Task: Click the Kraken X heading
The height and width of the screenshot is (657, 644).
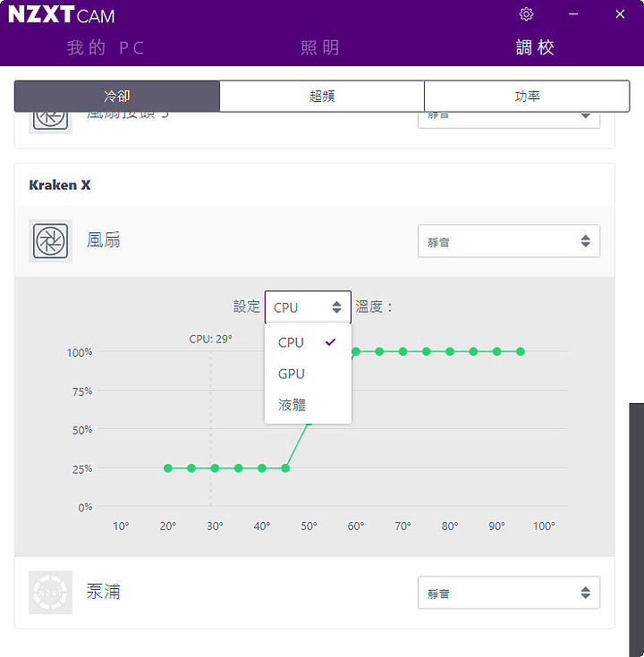Action: pyautogui.click(x=60, y=185)
